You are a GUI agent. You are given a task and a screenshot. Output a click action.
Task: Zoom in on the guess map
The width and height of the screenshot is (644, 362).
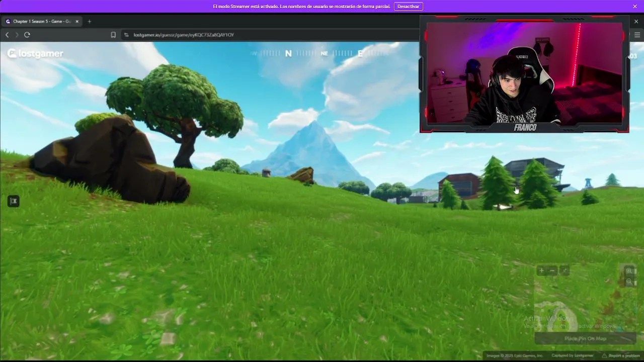coord(629,270)
